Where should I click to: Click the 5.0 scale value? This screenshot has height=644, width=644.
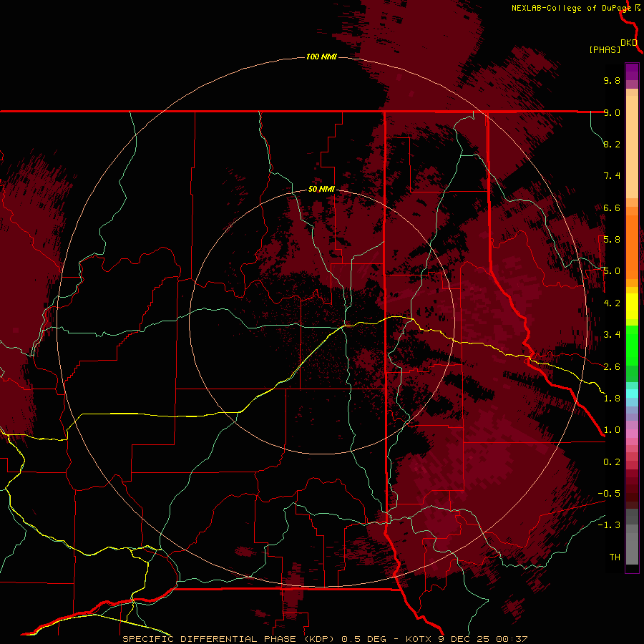[x=612, y=271]
